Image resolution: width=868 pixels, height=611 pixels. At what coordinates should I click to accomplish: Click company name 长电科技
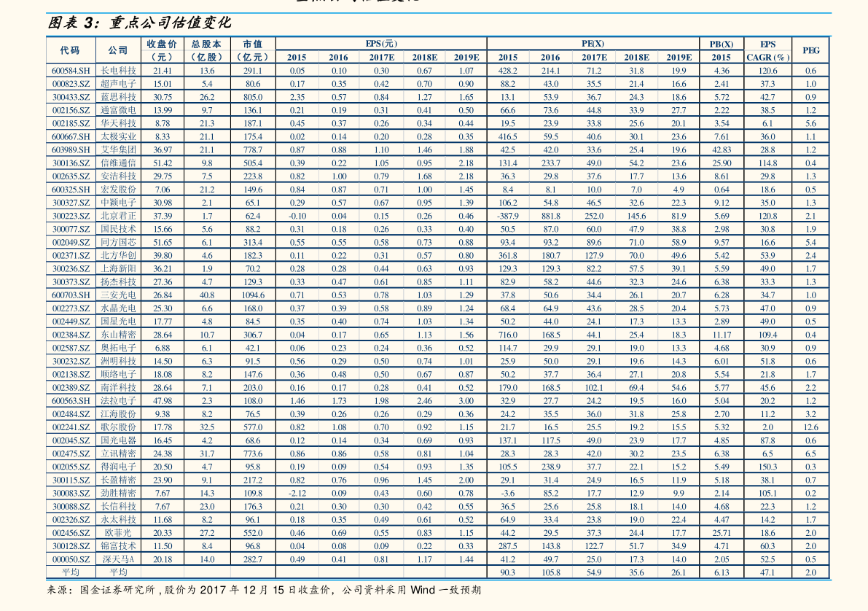[x=118, y=70]
